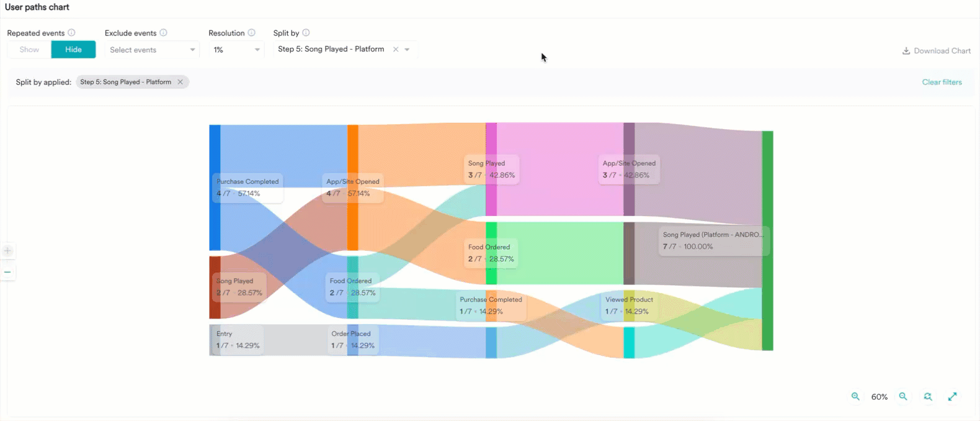
Task: Open the Resolution 1% dropdown
Action: [236, 50]
